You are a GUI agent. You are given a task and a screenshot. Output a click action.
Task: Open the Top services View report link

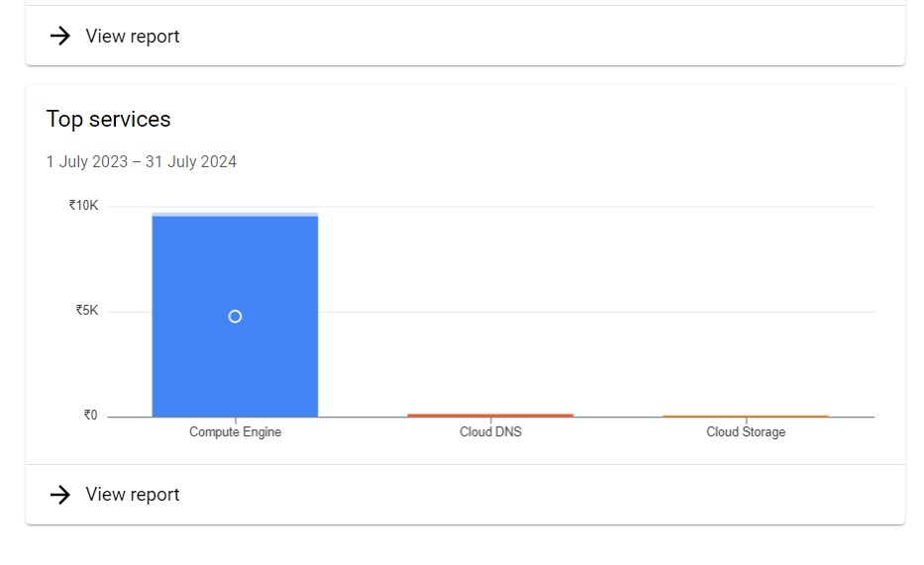click(x=132, y=495)
